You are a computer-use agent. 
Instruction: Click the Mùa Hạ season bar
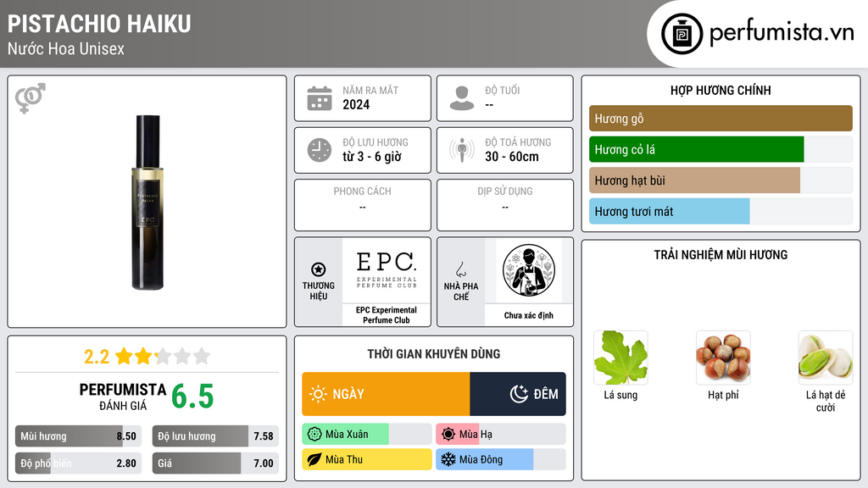point(500,435)
